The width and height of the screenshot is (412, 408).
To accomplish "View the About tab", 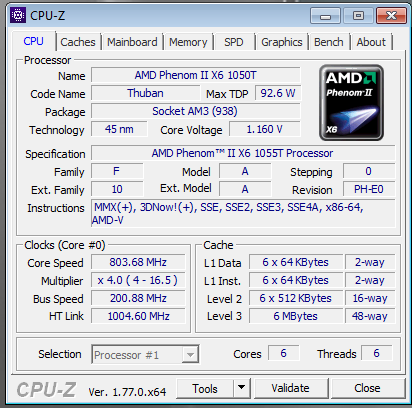I will tap(371, 42).
